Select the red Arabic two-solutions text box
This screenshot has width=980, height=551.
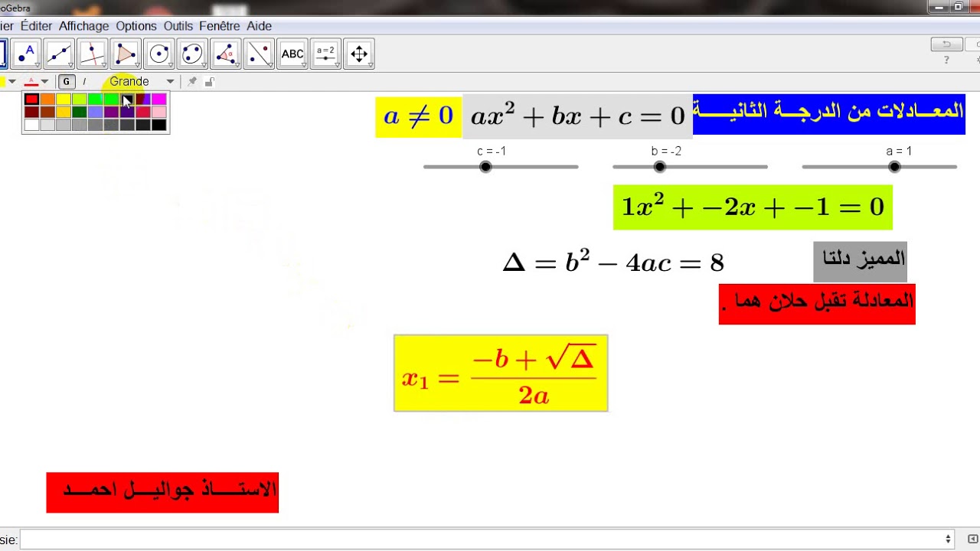pos(817,304)
